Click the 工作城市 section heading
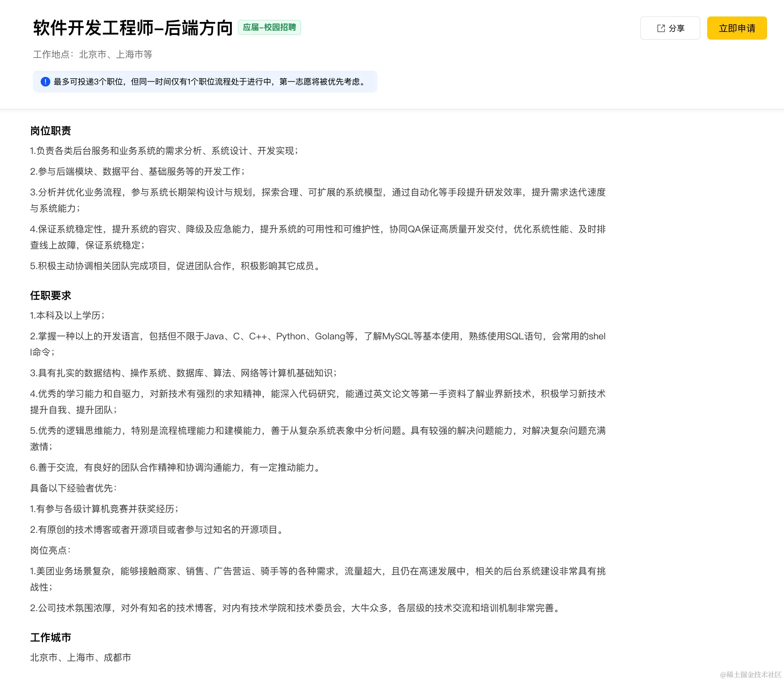 51,637
